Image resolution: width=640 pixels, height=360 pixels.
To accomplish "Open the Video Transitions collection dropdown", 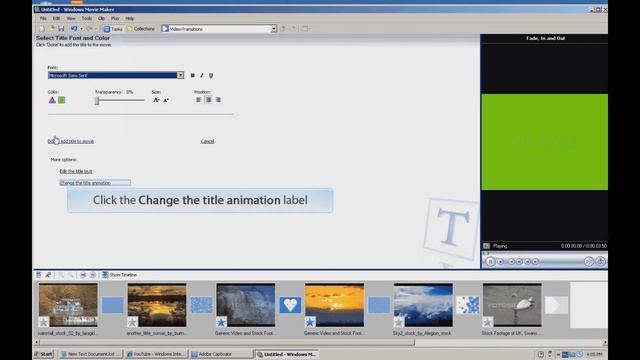I will (274, 29).
